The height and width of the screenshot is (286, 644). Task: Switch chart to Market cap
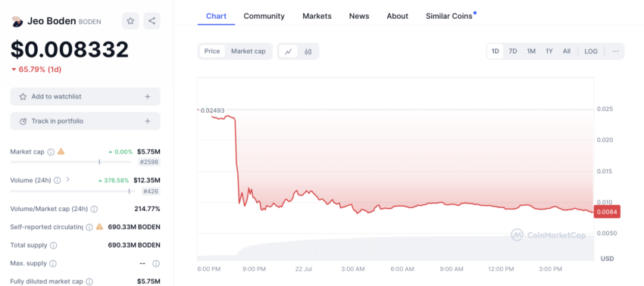tap(248, 51)
